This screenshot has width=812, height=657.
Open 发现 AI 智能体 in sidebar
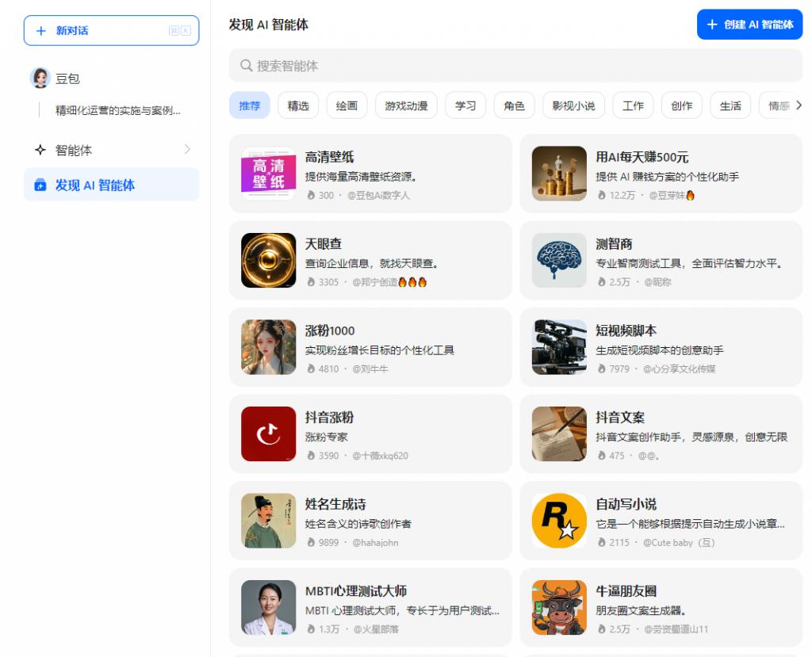click(x=111, y=185)
